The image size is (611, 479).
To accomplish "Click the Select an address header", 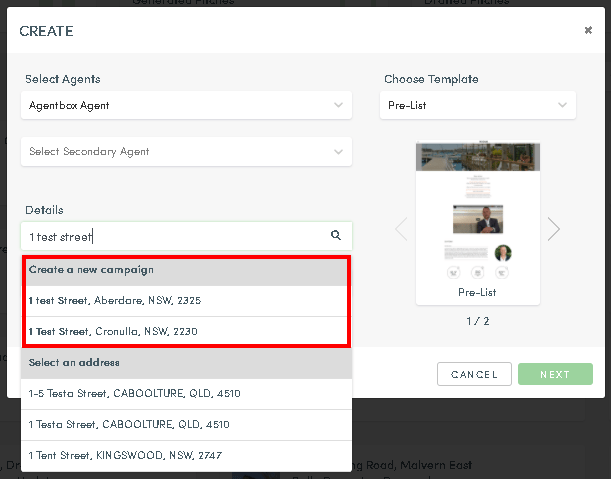I will (186, 362).
